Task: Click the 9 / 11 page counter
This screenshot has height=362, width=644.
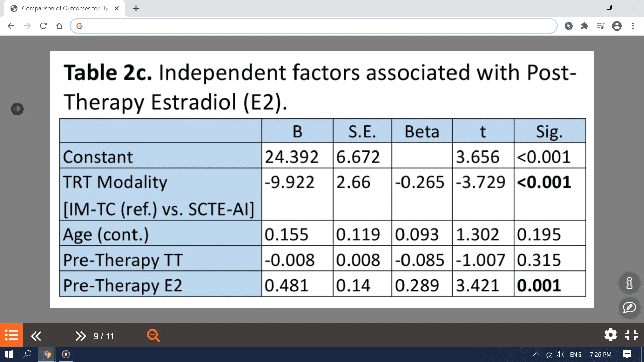Action: (x=104, y=336)
